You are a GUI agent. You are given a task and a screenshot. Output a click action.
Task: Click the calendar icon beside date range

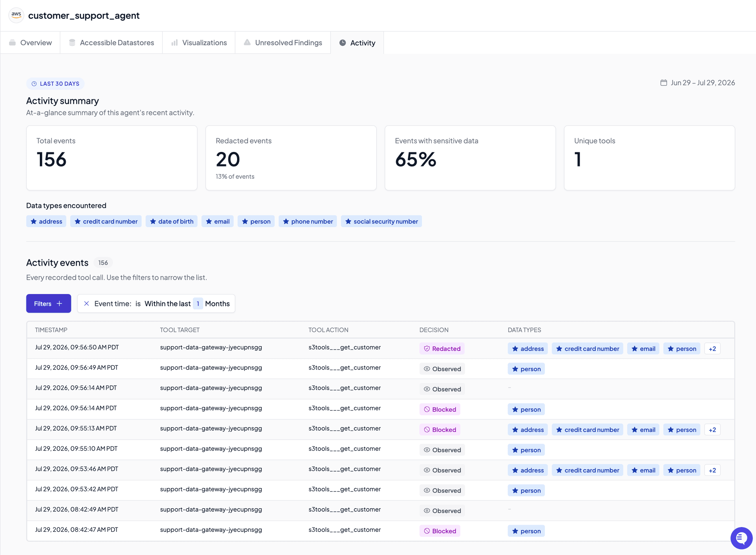tap(663, 83)
